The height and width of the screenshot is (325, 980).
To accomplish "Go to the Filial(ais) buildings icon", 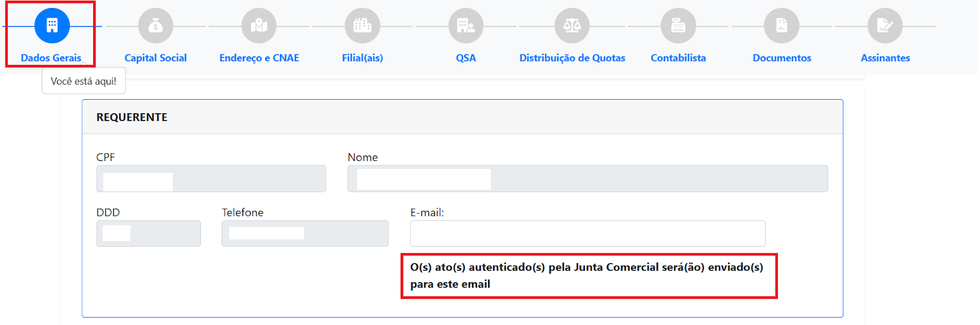I will [x=363, y=26].
